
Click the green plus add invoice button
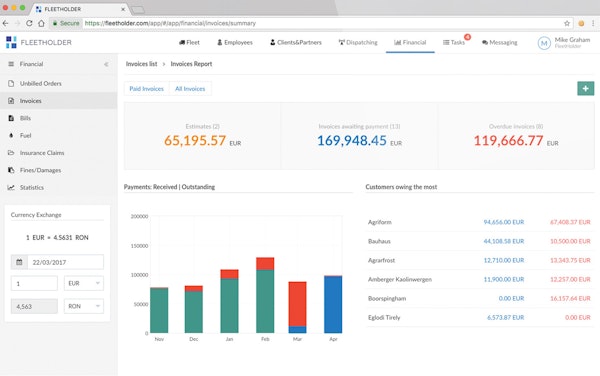(585, 88)
